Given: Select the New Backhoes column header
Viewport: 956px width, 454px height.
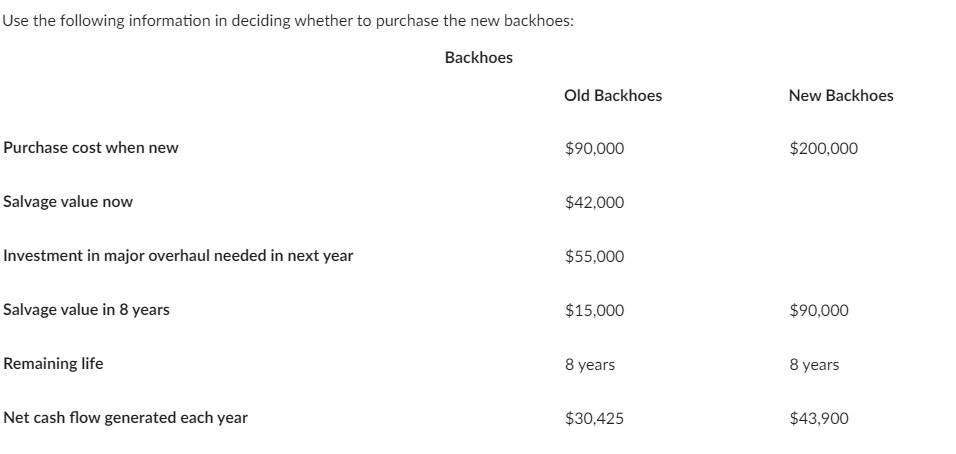Looking at the screenshot, I should point(841,96).
